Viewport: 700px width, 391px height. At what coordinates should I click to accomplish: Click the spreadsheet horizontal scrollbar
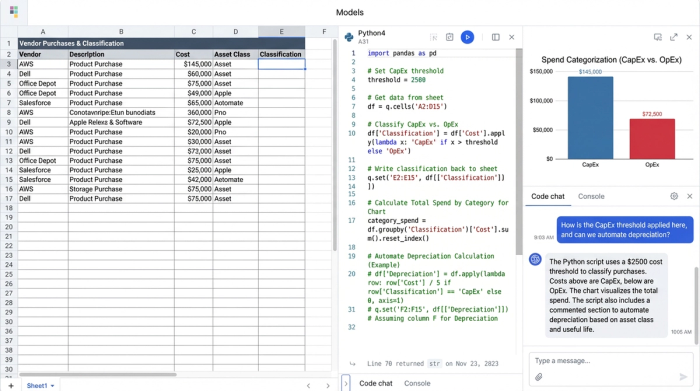click(x=98, y=374)
